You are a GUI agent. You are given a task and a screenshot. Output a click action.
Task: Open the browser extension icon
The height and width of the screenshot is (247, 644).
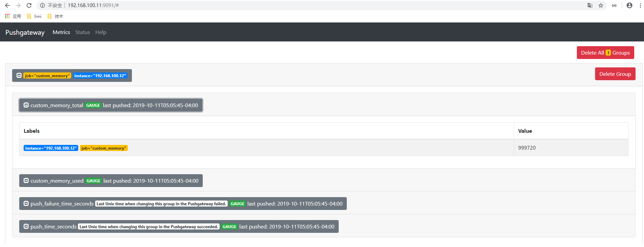[614, 5]
